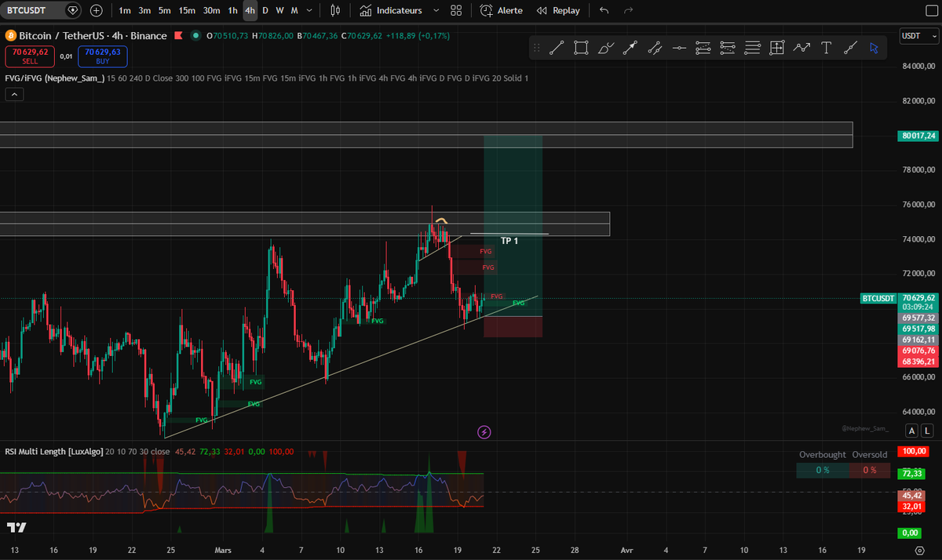942x560 pixels.
Task: Toggle logarithmic scale with L button
Action: [x=927, y=431]
